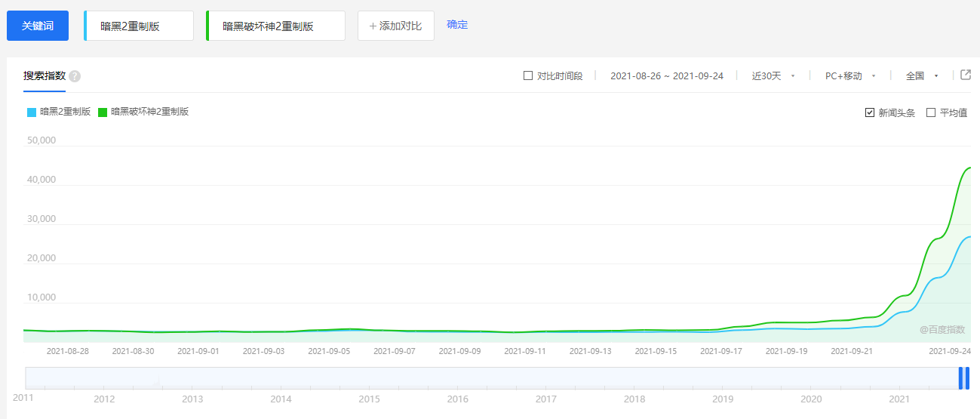Uncheck the 新闻头条 checkbox
Image resolution: width=980 pixels, height=419 pixels.
point(870,112)
